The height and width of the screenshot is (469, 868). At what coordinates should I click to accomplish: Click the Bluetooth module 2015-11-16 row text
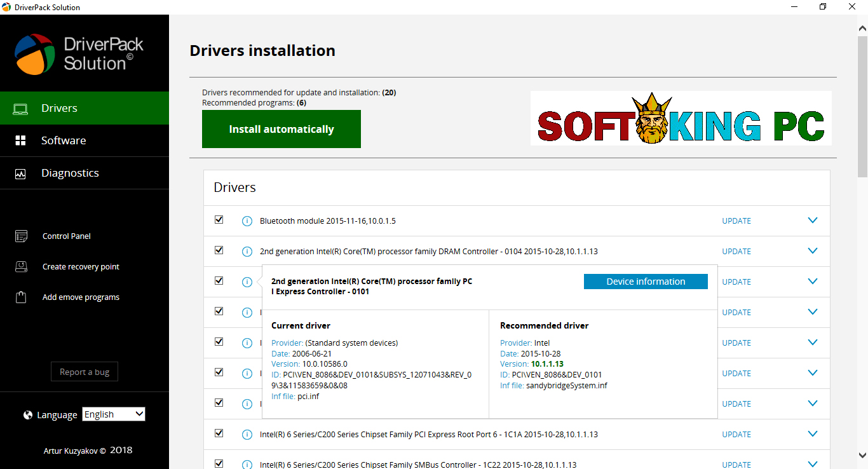pyautogui.click(x=328, y=221)
